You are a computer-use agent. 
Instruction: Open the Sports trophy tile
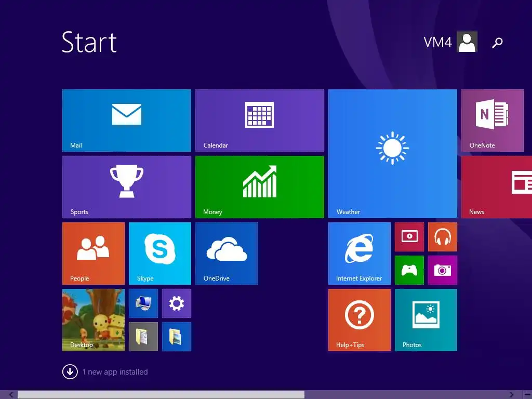pos(127,187)
